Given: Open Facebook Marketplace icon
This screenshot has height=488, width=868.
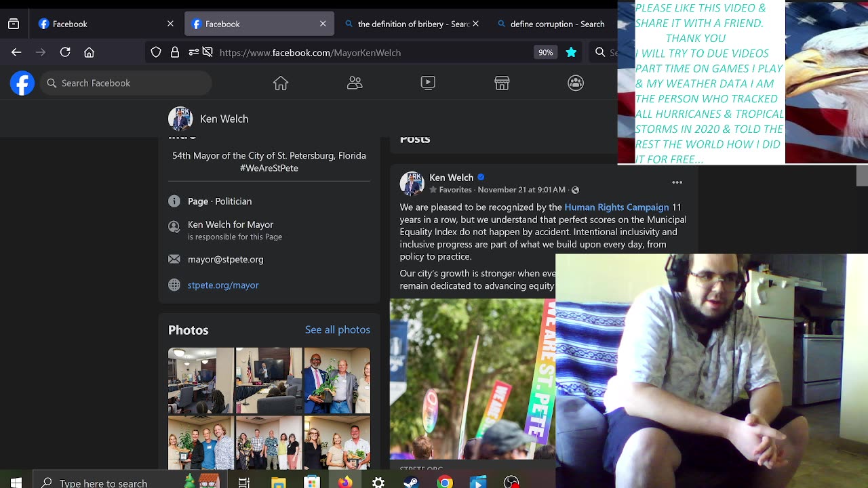Looking at the screenshot, I should [x=502, y=83].
